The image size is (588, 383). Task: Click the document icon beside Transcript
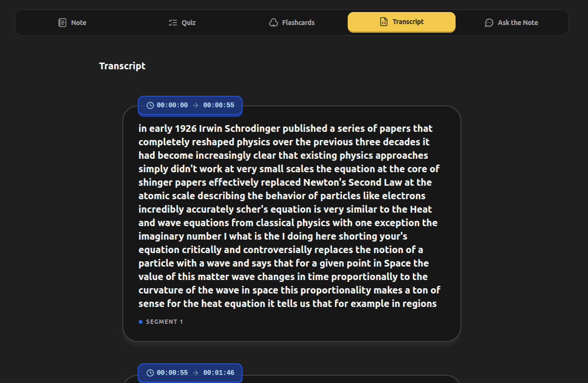[384, 22]
